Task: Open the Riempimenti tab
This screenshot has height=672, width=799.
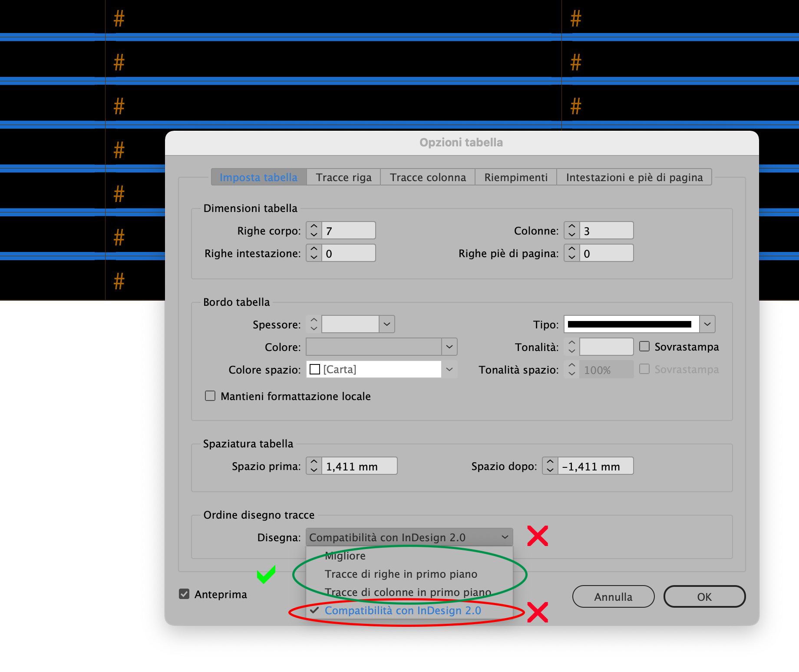Action: pos(515,177)
